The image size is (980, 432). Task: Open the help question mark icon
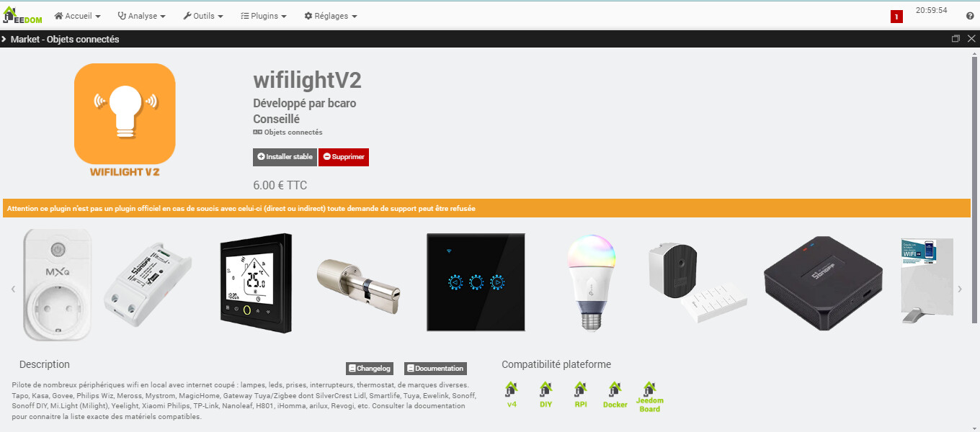point(969,16)
